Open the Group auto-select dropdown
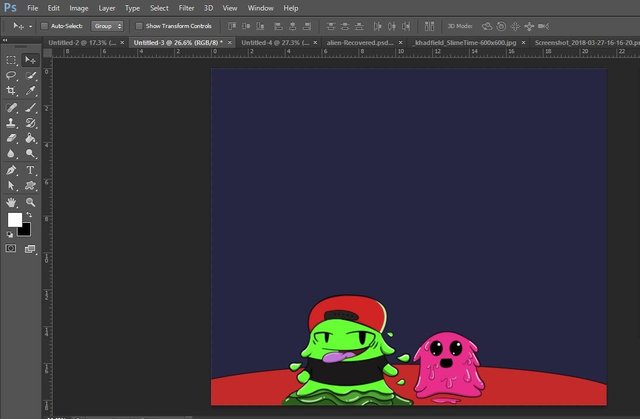640x419 pixels. click(x=107, y=26)
